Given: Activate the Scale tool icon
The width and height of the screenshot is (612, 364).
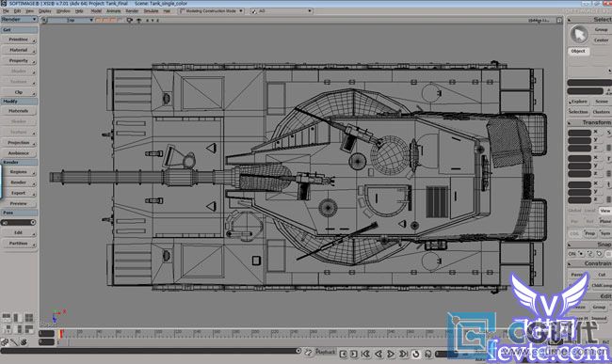Looking at the screenshot, I should point(609,133).
